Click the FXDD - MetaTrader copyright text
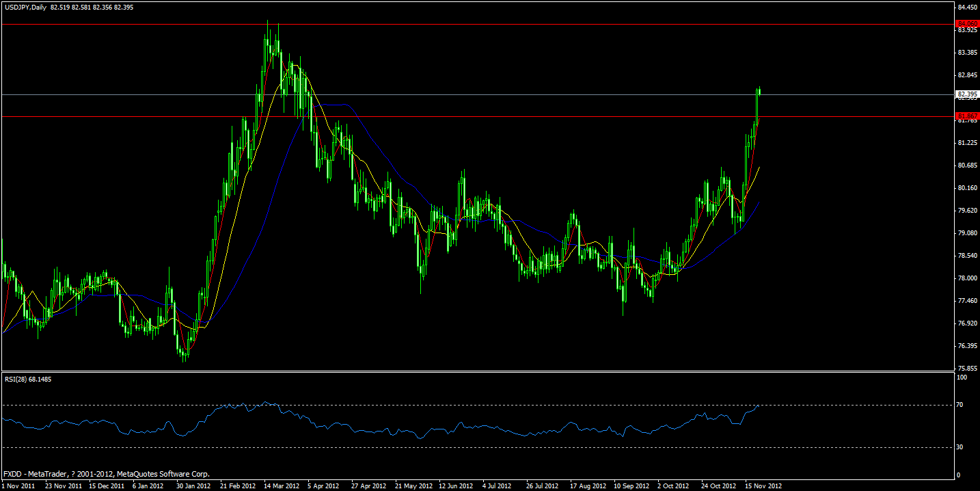Viewport: 980px width, 491px height. [106, 473]
